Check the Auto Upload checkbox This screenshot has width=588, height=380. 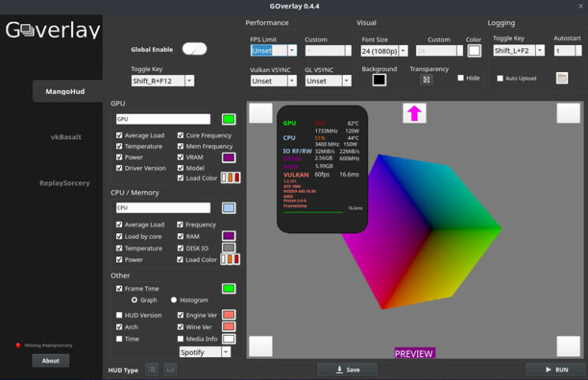(499, 78)
